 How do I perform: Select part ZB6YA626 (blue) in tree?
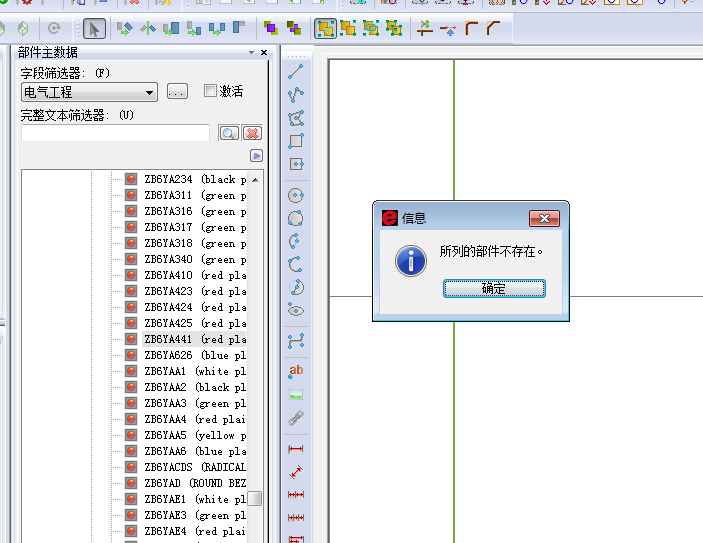195,355
